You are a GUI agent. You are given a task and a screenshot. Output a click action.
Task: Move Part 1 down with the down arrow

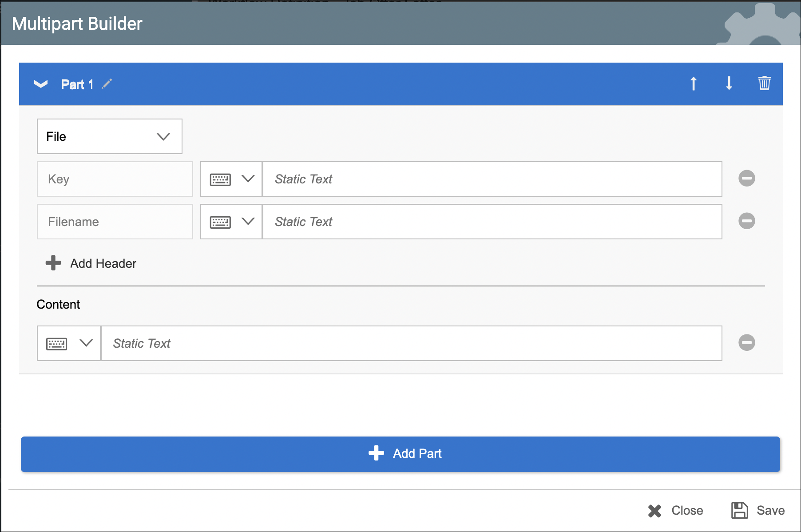click(729, 83)
